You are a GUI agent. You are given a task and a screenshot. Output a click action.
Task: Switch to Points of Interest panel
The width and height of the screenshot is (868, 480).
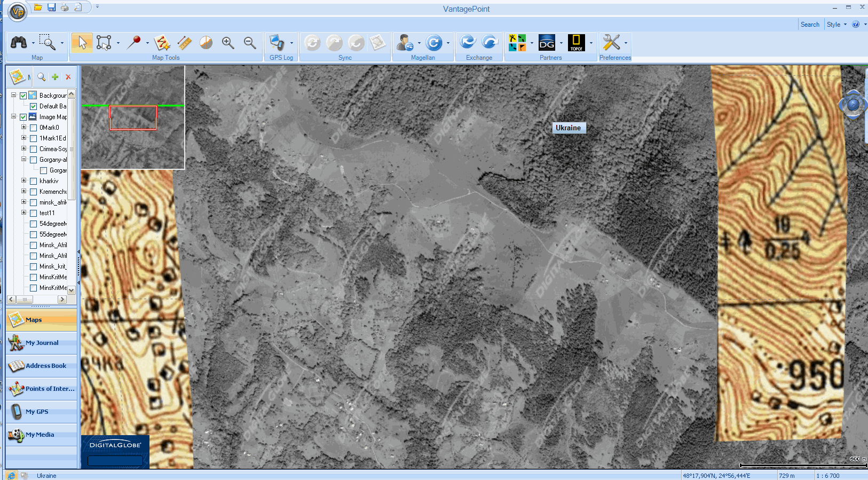[x=42, y=389]
